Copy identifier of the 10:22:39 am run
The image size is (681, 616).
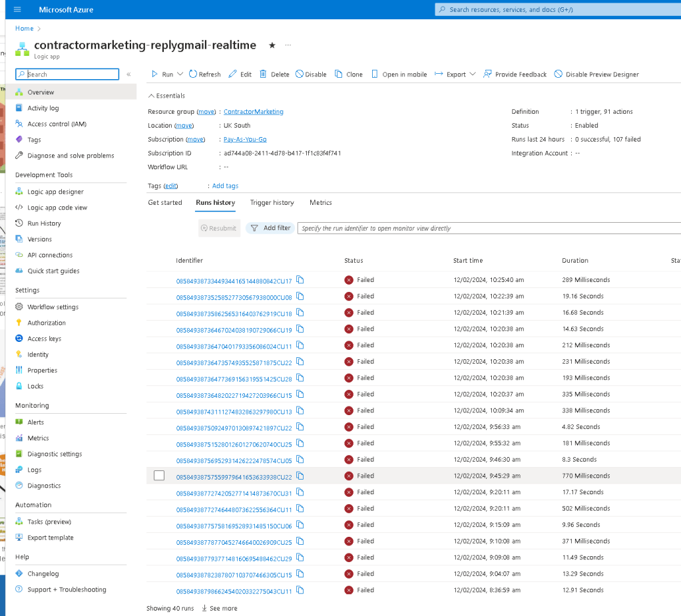pyautogui.click(x=300, y=297)
